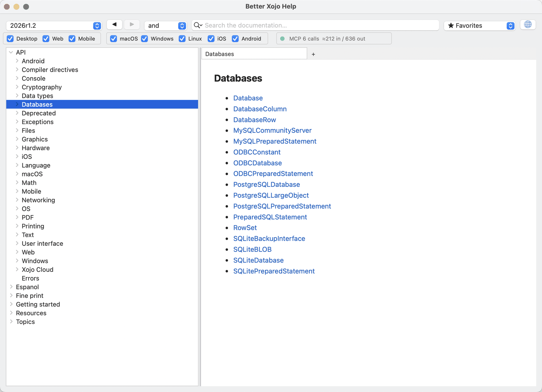Select the Printing tree item

pos(102,226)
